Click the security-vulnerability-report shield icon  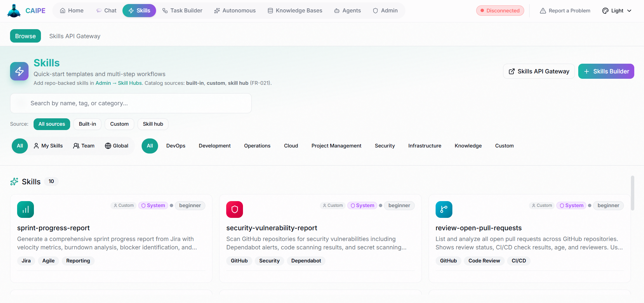[234, 209]
